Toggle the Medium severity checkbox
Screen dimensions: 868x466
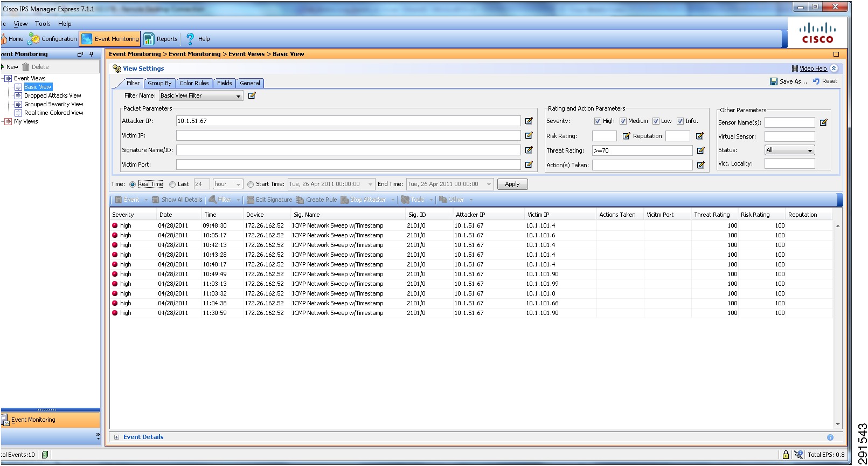tap(623, 121)
